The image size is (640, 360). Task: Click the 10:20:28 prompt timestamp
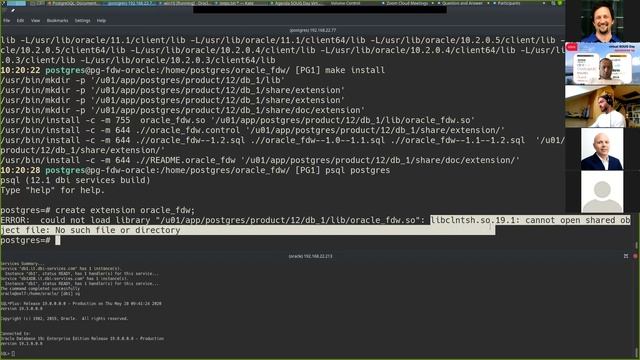20,170
